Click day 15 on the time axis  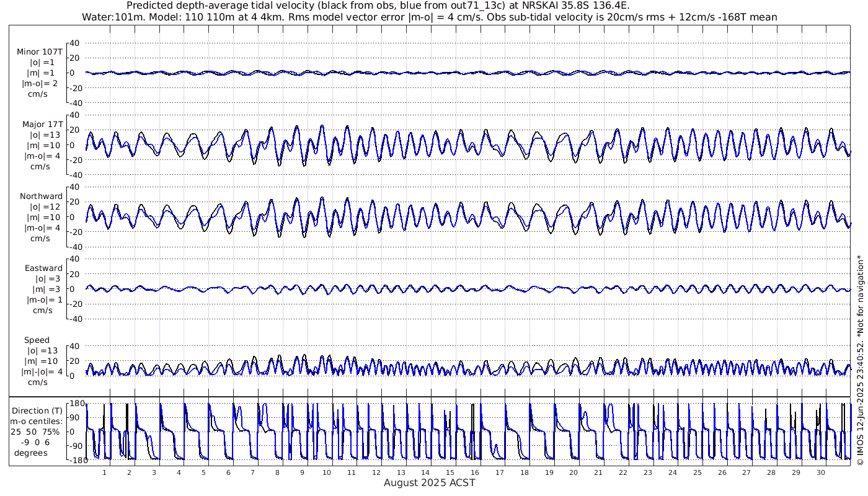pyautogui.click(x=449, y=472)
